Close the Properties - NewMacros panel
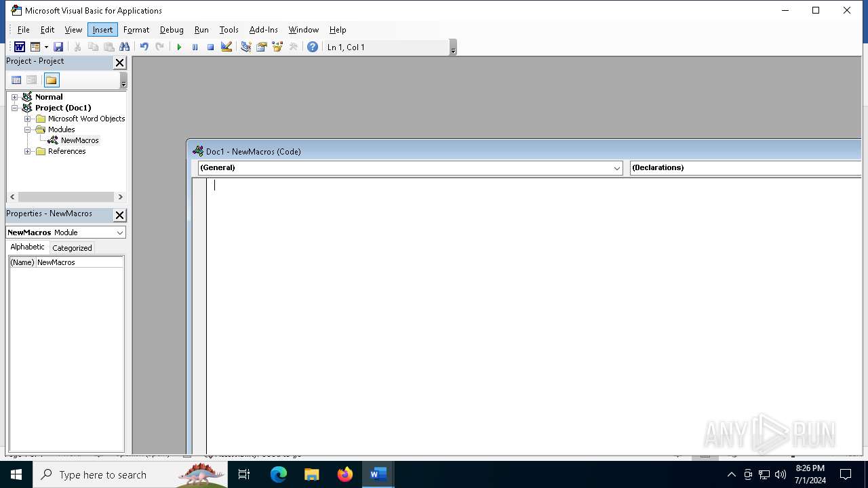Image resolution: width=868 pixels, height=488 pixels. (x=119, y=215)
